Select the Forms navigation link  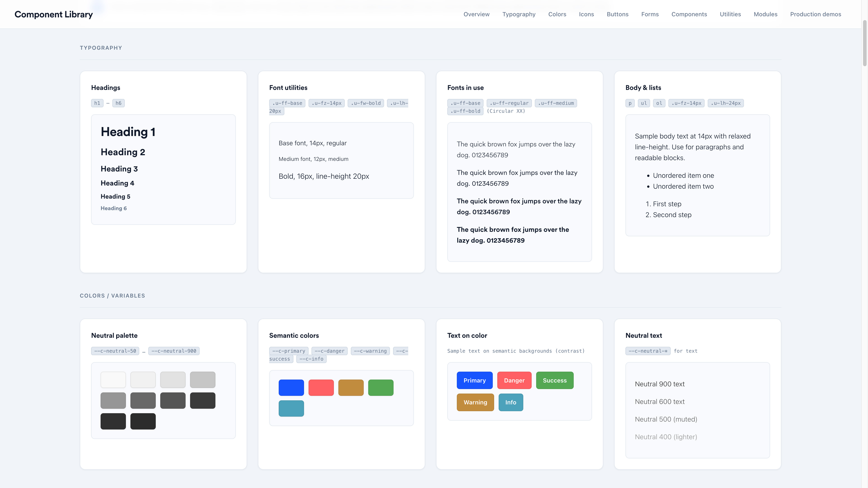pyautogui.click(x=650, y=14)
